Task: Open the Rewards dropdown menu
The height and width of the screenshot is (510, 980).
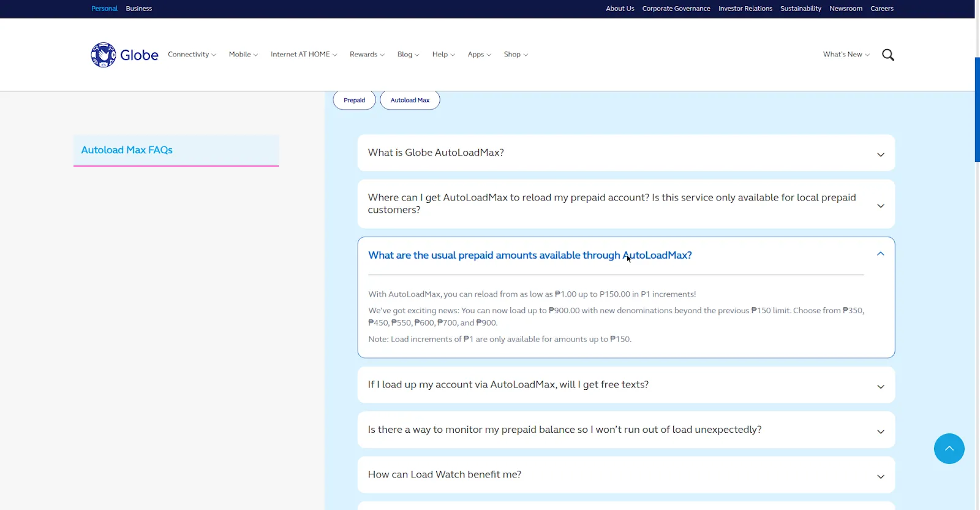Action: (x=367, y=55)
